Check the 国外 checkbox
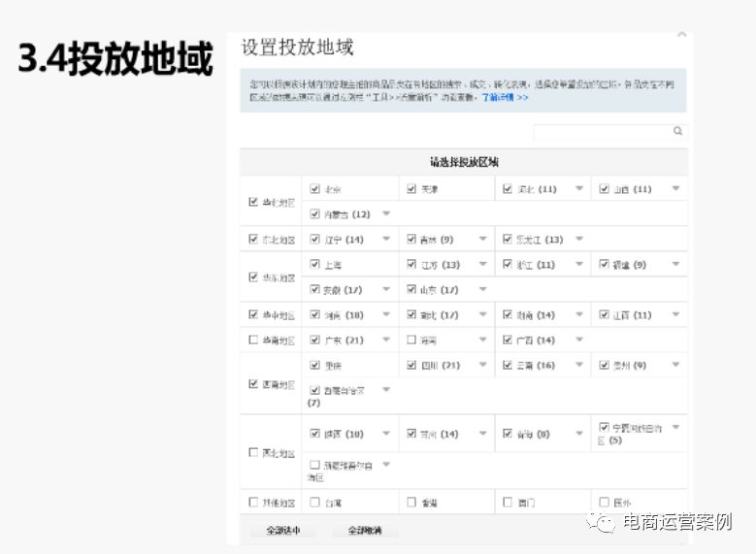 (604, 503)
